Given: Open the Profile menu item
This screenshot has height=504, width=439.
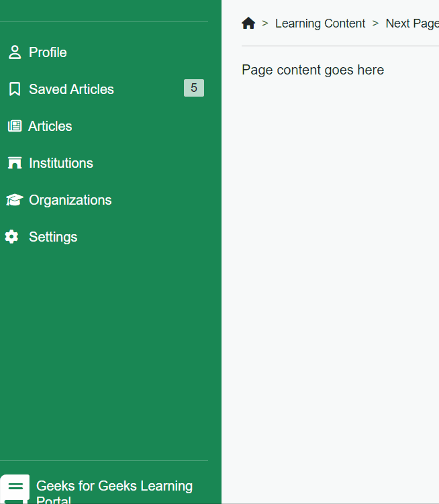Looking at the screenshot, I should [48, 52].
